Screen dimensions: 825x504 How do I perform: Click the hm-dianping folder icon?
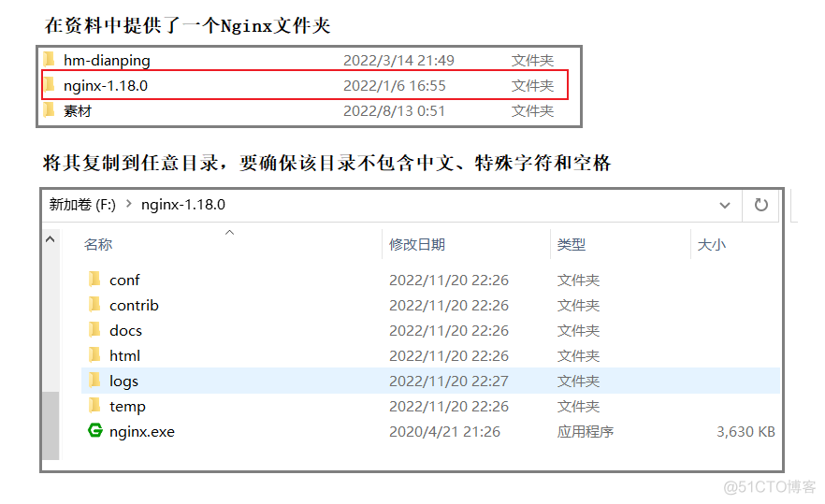49,60
